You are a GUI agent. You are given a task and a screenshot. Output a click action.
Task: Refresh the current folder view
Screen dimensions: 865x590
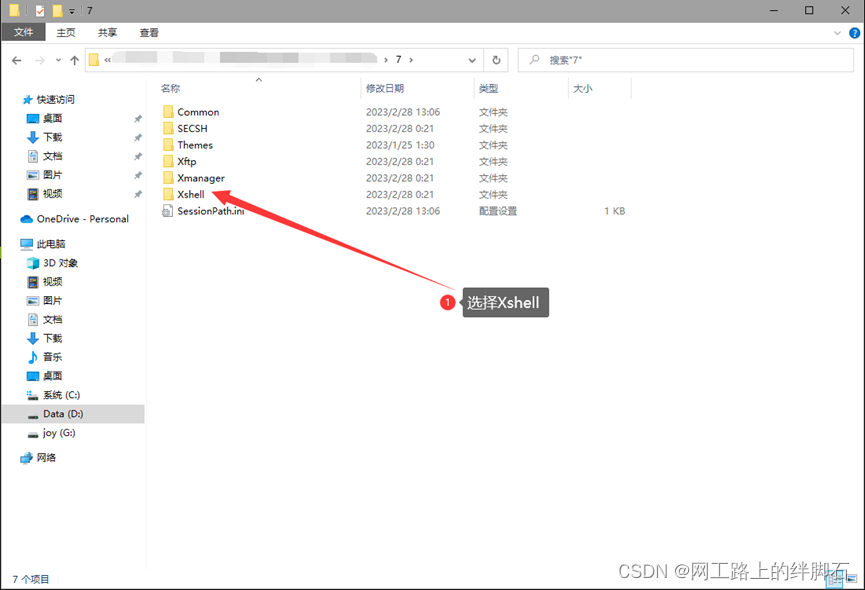coord(496,60)
